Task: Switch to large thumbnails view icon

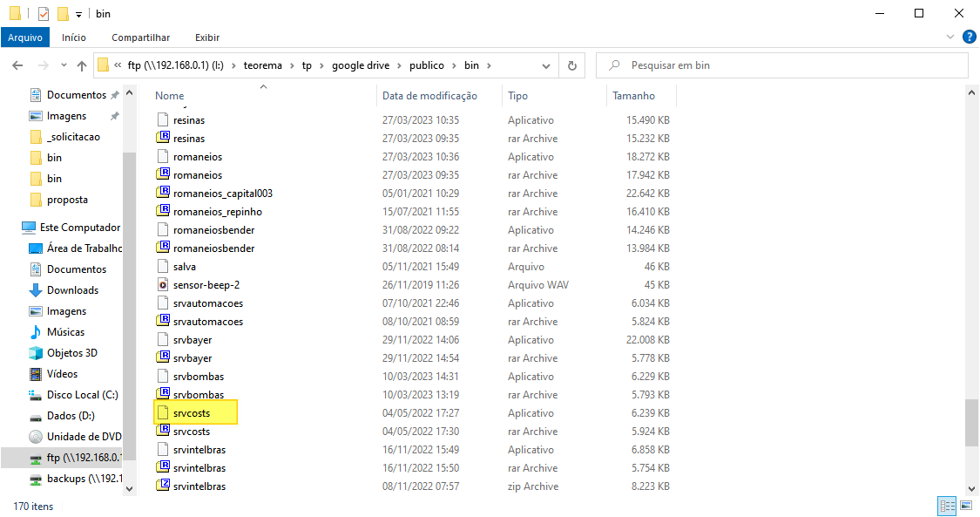Action: (966, 505)
